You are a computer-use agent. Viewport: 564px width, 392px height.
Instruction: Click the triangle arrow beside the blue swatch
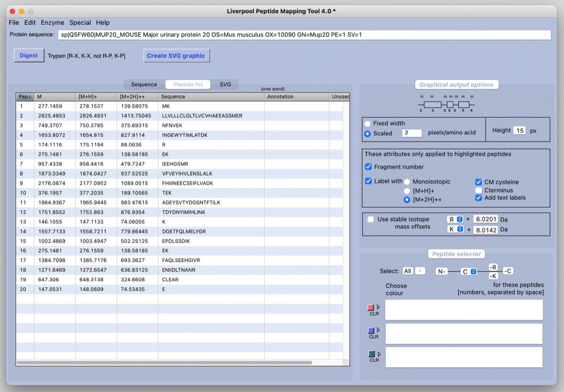click(378, 330)
